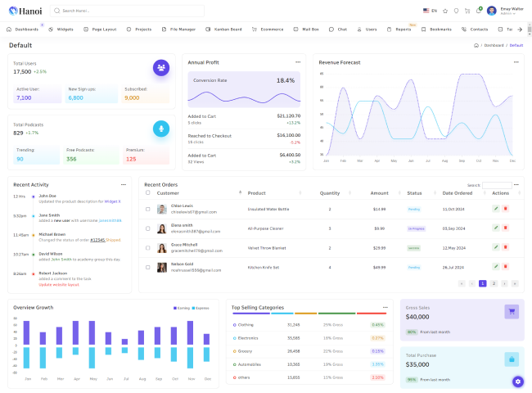
Task: Open the settings gear floating button
Action: coord(517,382)
